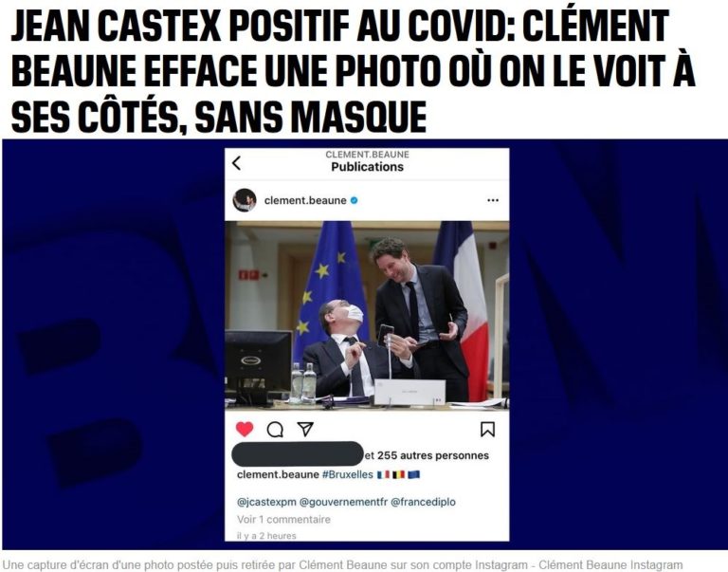The width and height of the screenshot is (728, 572).
Task: Open the @jcastexpm mention
Action: [x=266, y=502]
